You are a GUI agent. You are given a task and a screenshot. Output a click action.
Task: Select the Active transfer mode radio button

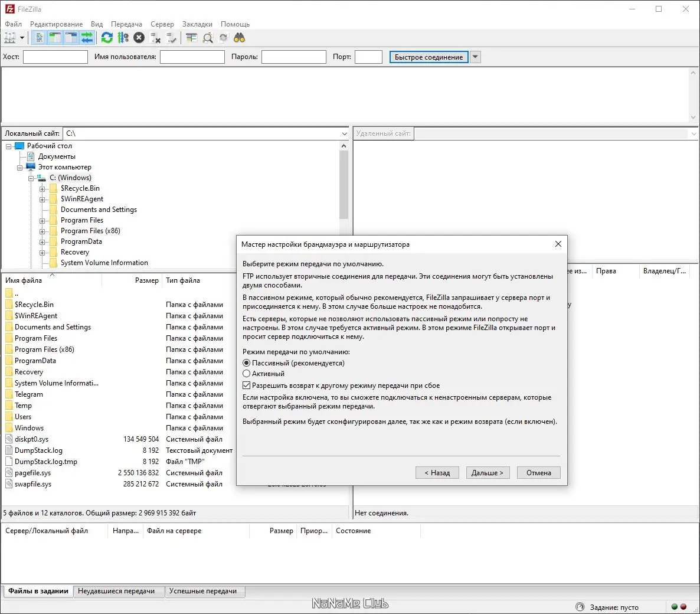pyautogui.click(x=247, y=374)
